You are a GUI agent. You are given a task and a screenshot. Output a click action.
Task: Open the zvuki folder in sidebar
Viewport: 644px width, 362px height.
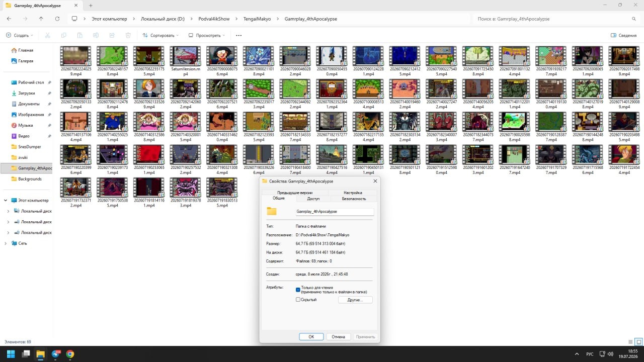24,157
